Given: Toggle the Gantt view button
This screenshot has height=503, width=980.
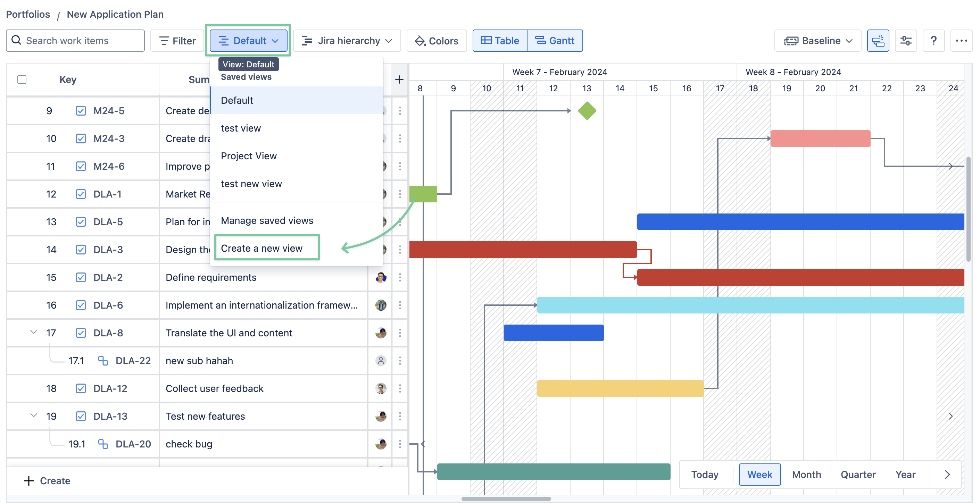Looking at the screenshot, I should click(x=555, y=40).
